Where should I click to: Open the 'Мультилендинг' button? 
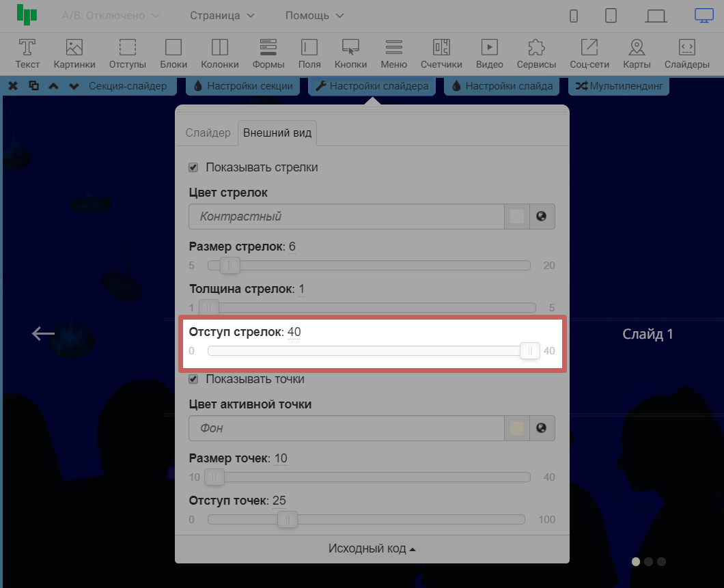(619, 86)
